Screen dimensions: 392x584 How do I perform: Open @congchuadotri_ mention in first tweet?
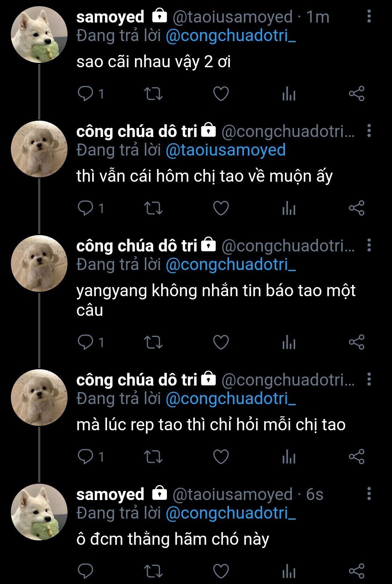click(231, 36)
